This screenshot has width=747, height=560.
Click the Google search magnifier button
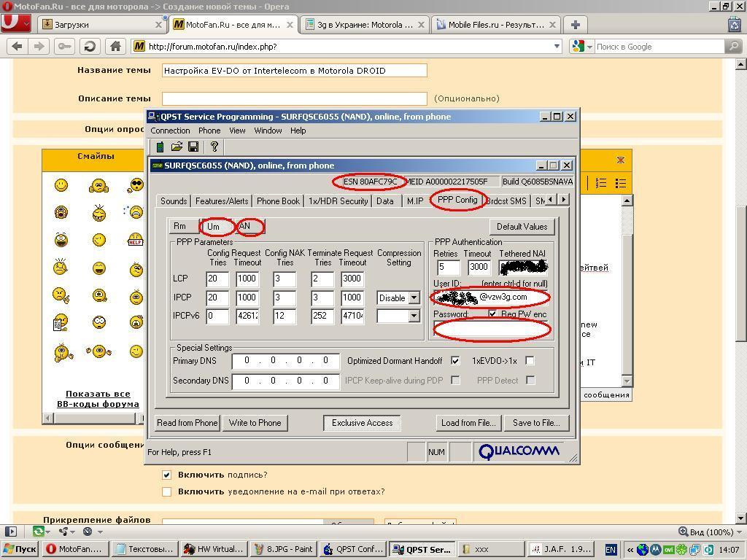(x=732, y=46)
